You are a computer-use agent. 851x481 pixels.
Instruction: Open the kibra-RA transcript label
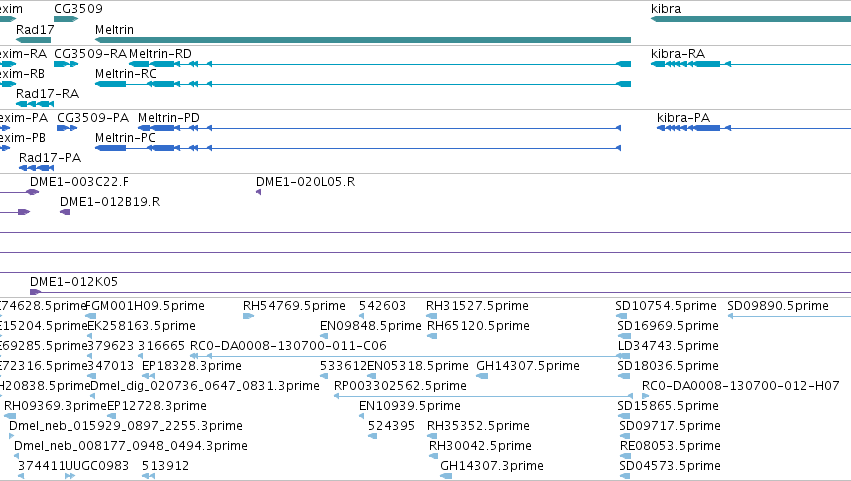678,54
